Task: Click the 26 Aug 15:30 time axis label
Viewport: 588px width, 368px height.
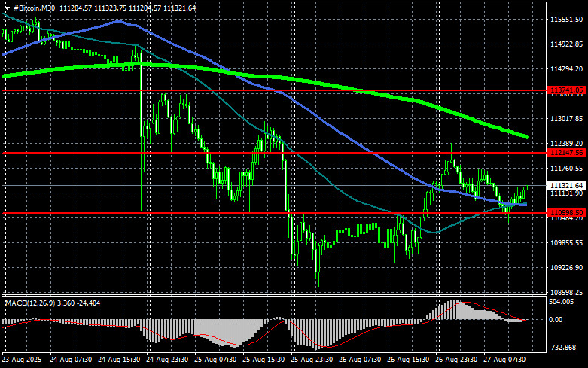Action: click(x=408, y=360)
